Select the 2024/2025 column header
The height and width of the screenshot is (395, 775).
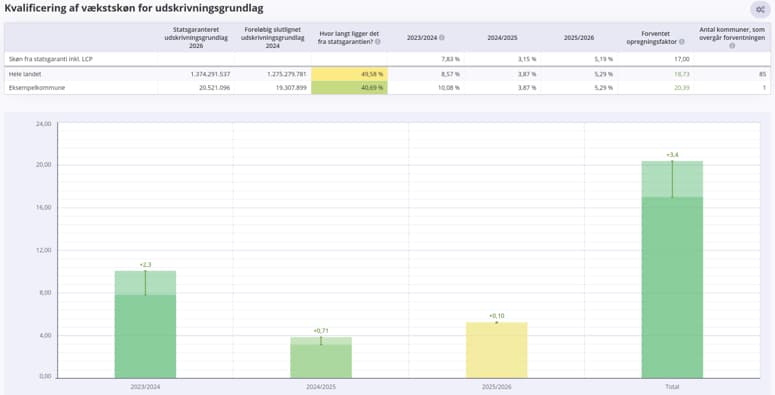pos(502,38)
